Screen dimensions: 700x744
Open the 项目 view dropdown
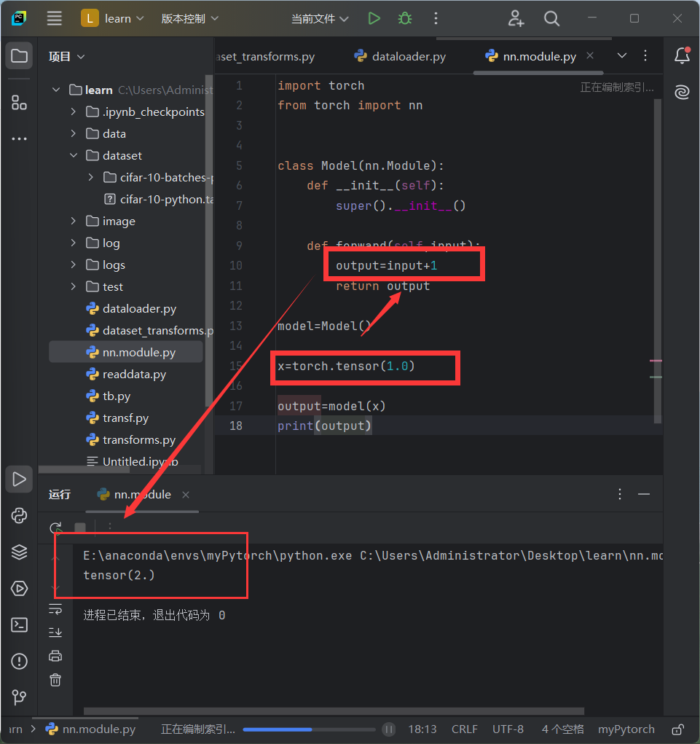click(x=66, y=56)
